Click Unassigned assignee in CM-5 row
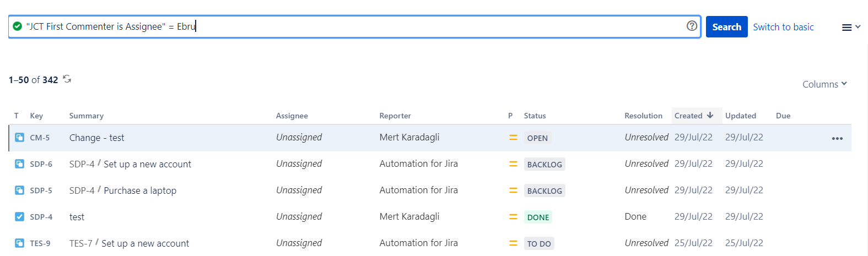Viewport: 868px width, 256px height. tap(299, 137)
